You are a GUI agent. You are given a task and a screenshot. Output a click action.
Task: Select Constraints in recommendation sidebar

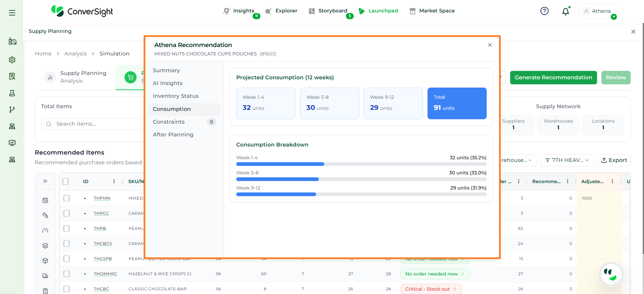pos(169,122)
